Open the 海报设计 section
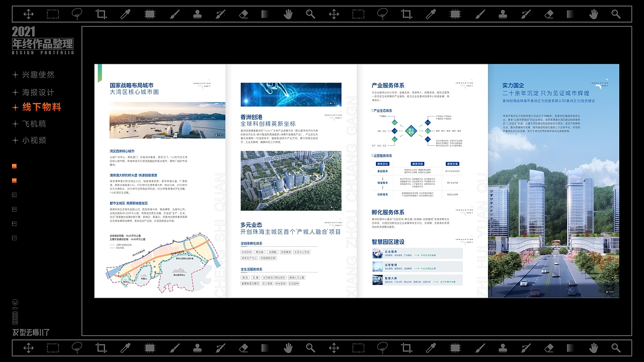 (x=38, y=93)
